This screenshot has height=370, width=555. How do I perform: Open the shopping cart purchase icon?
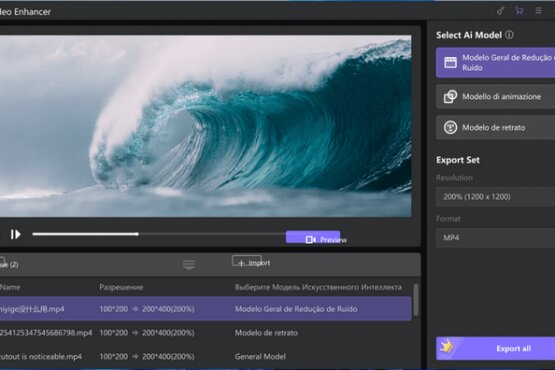click(519, 11)
